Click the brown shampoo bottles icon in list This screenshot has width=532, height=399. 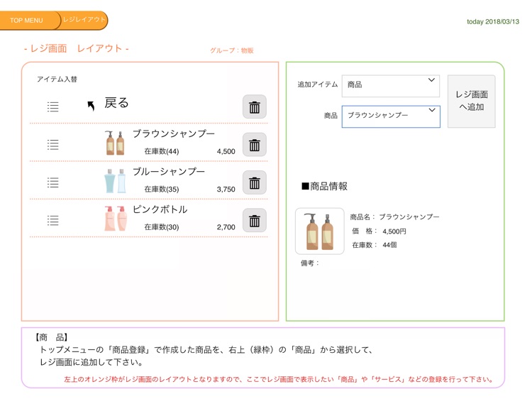pyautogui.click(x=115, y=143)
